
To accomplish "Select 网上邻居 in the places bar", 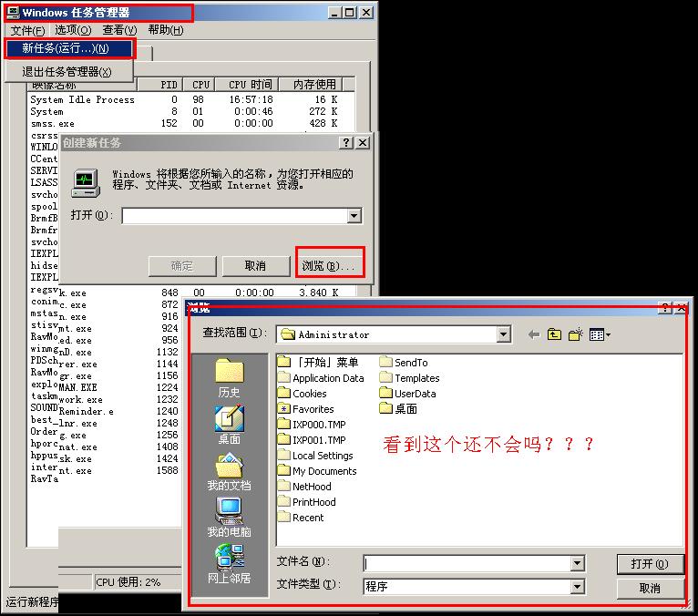I will click(230, 564).
